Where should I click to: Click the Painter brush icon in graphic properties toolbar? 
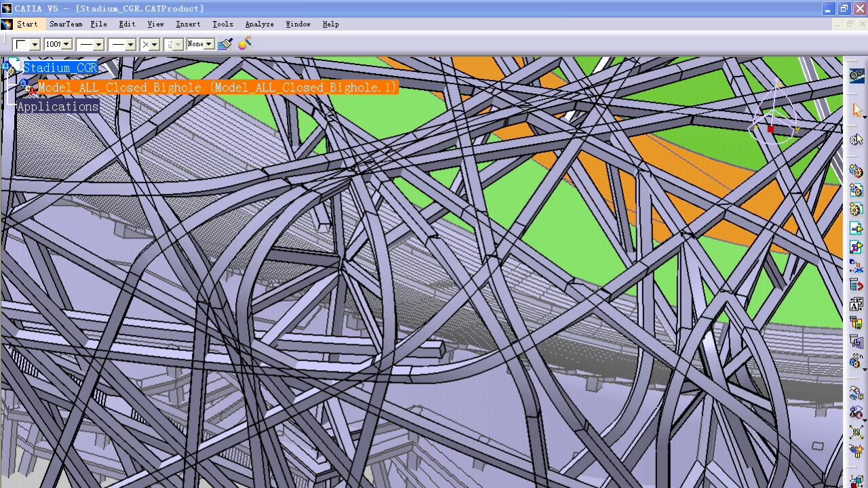click(225, 44)
